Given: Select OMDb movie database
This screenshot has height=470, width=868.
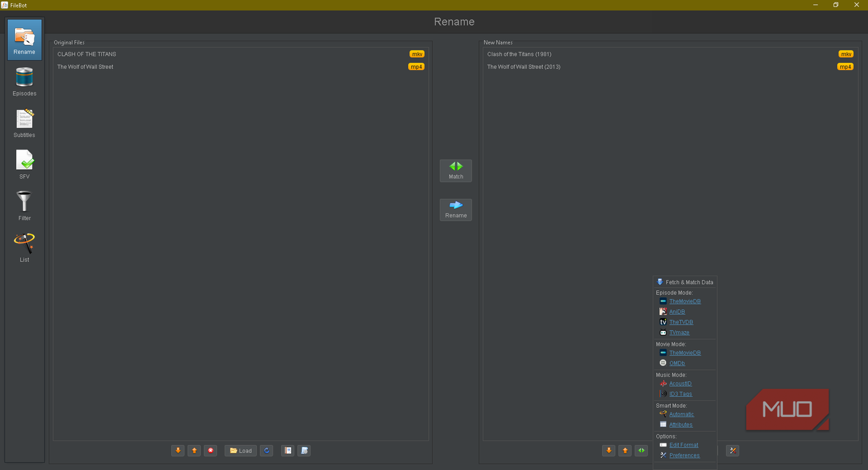Looking at the screenshot, I should click(x=677, y=364).
